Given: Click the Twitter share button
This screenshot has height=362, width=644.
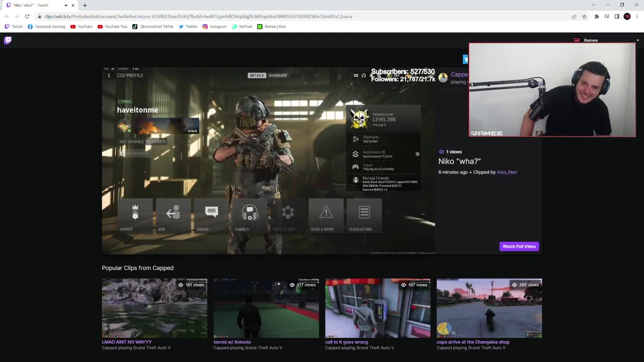Looking at the screenshot, I should tap(465, 59).
